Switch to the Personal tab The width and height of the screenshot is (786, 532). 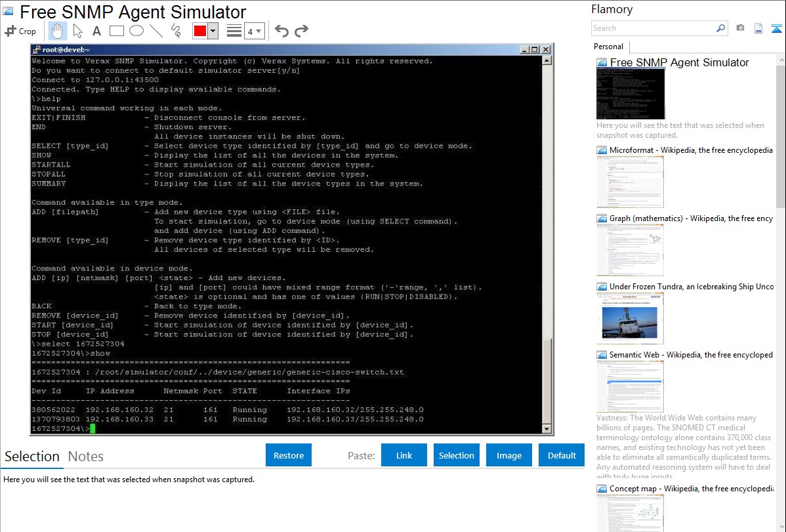click(x=609, y=47)
